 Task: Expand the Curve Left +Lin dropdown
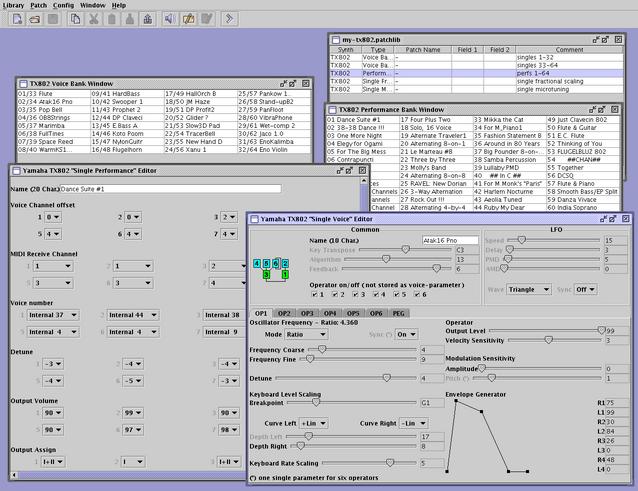coord(315,423)
